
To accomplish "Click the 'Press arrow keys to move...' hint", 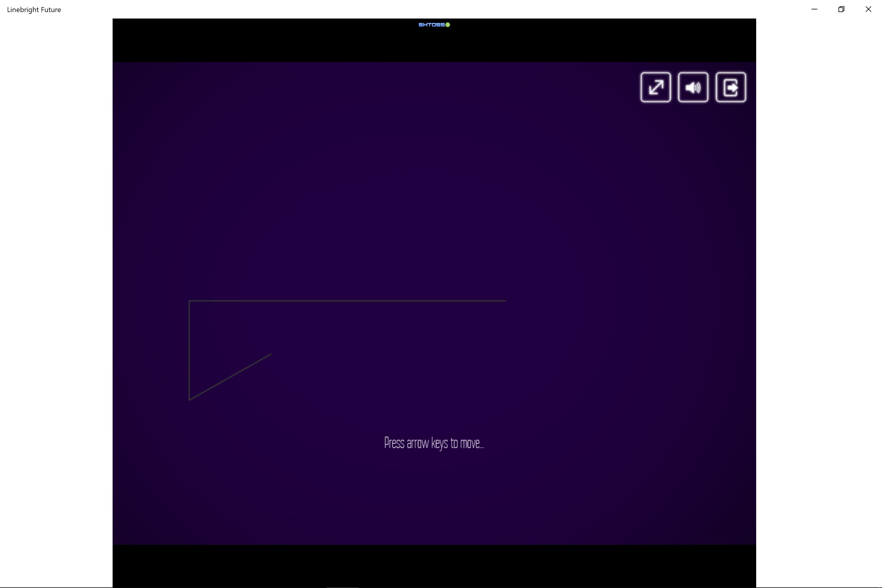I will pyautogui.click(x=434, y=443).
